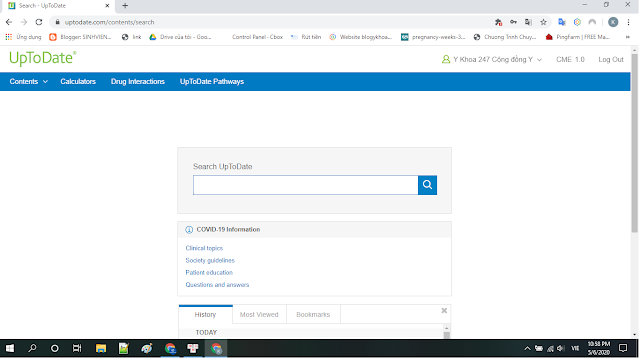Bookmark this page with the star icon

pyautogui.click(x=543, y=22)
